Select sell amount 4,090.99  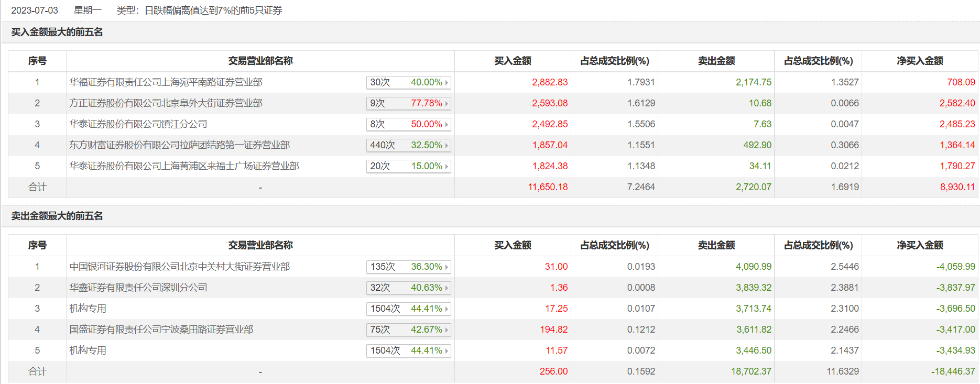754,267
